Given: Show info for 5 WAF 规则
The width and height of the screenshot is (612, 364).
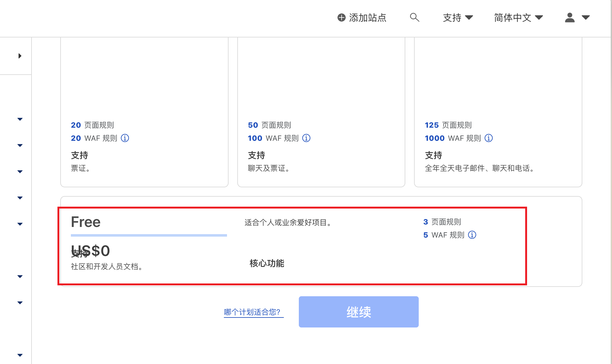Looking at the screenshot, I should [472, 235].
